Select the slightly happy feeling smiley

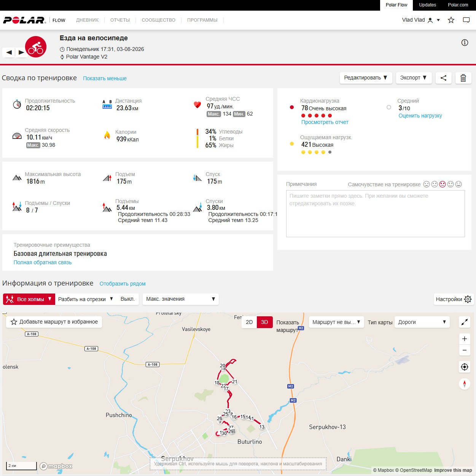(x=451, y=184)
